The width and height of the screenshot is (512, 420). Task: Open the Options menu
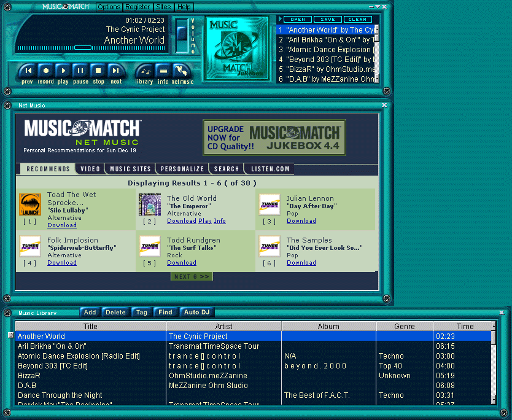[x=109, y=7]
